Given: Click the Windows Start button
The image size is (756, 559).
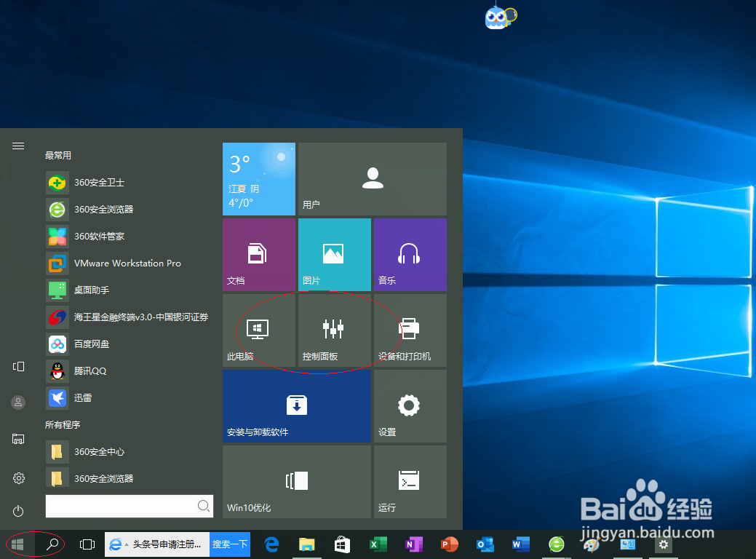Looking at the screenshot, I should 17,544.
